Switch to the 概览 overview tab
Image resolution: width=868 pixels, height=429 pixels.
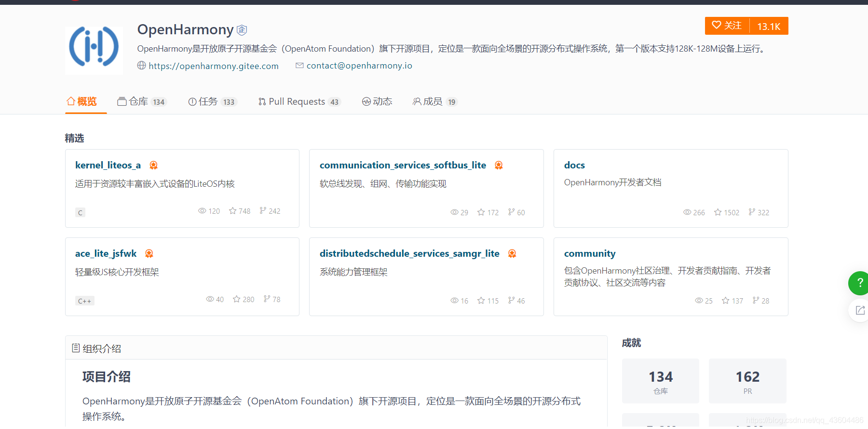(x=81, y=101)
